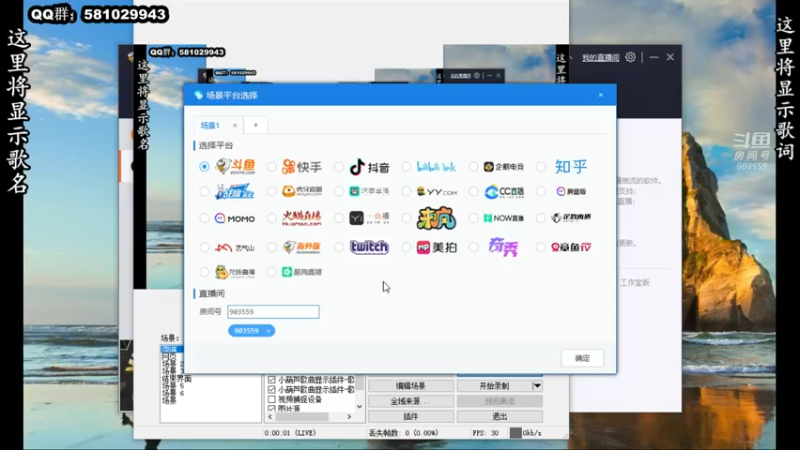The width and height of the screenshot is (800, 450).
Task: Confirm with the 确定 button
Action: coord(582,358)
